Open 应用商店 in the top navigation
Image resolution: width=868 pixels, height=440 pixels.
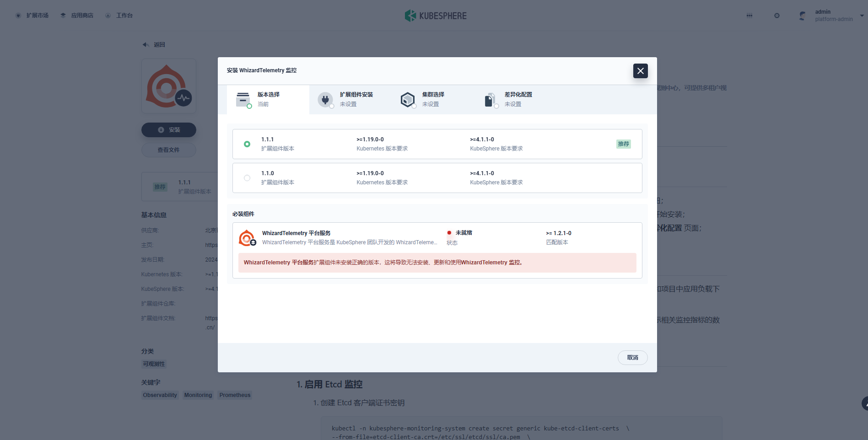tap(77, 16)
